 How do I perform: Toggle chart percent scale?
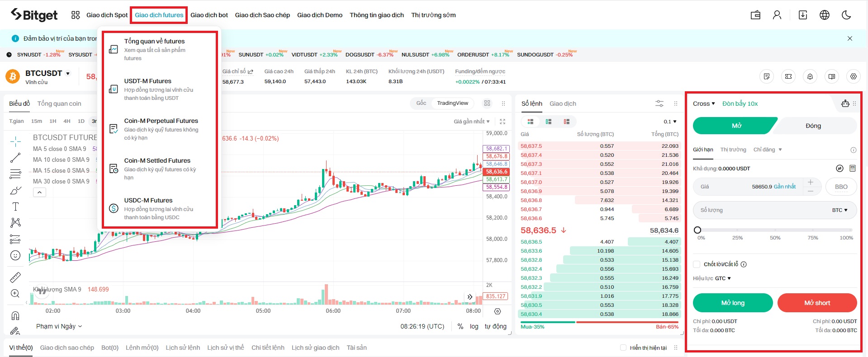coord(460,326)
